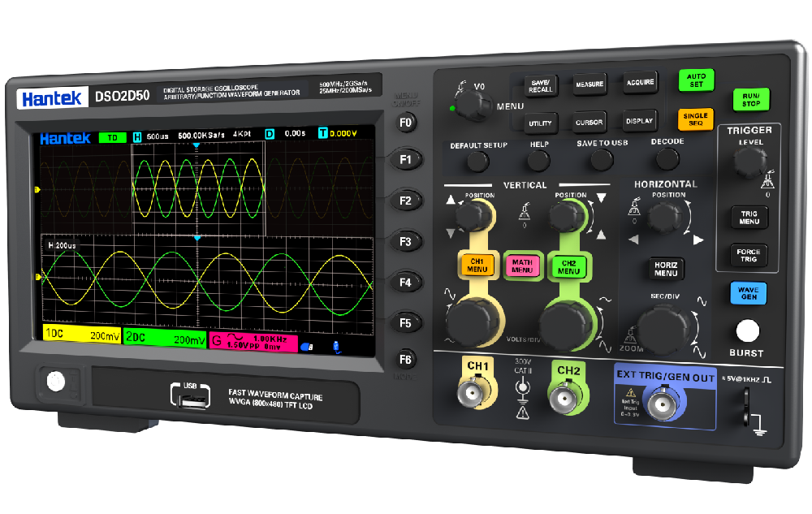Click the HELP round button
This screenshot has width=812, height=514.
(538, 161)
